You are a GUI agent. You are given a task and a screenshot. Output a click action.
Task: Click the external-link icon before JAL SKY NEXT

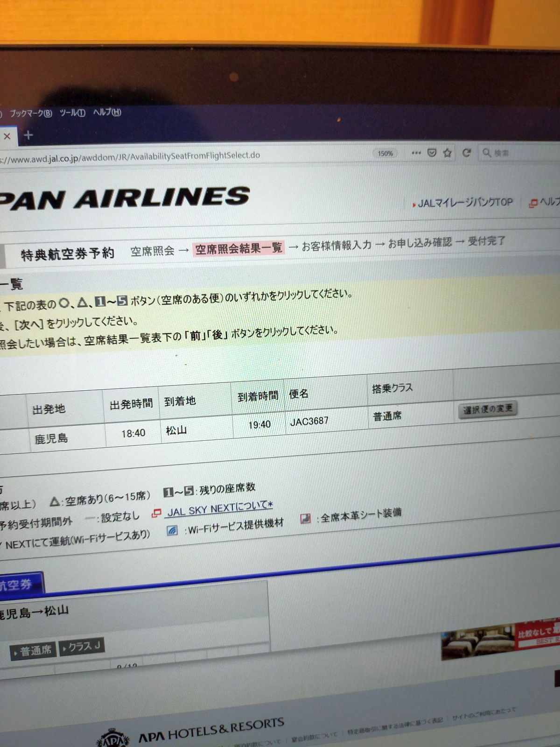(x=157, y=514)
